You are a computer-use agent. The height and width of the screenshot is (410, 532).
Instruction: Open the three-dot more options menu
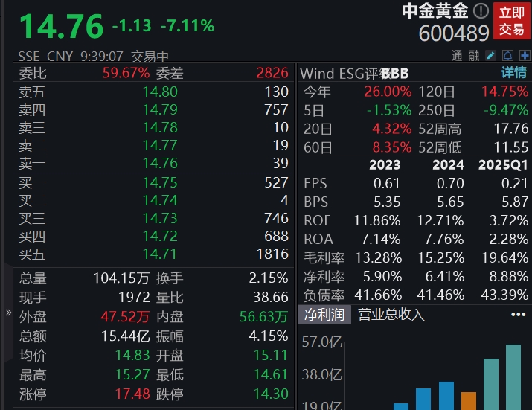click(518, 315)
